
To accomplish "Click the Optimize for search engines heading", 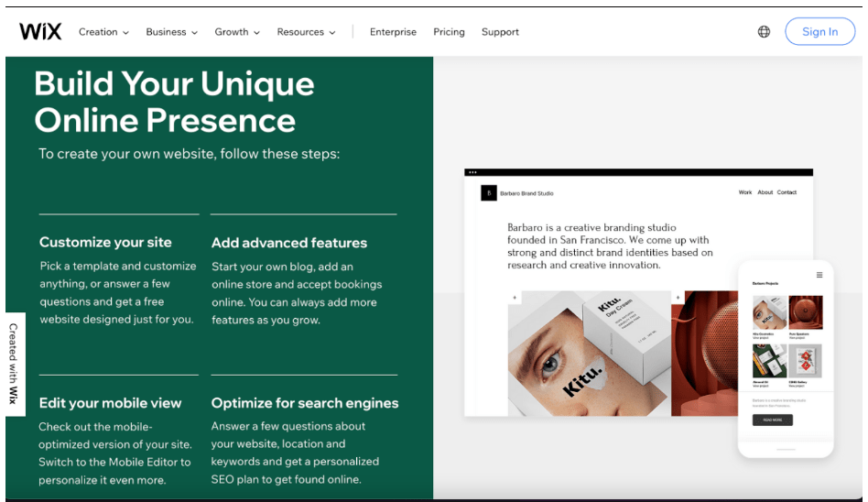I will pyautogui.click(x=305, y=403).
